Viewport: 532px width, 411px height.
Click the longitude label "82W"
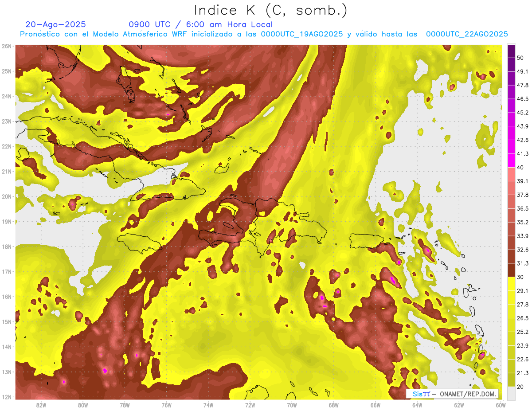coord(41,405)
